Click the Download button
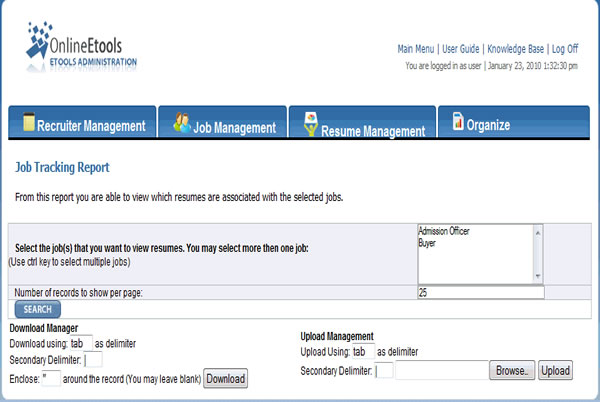 (226, 379)
